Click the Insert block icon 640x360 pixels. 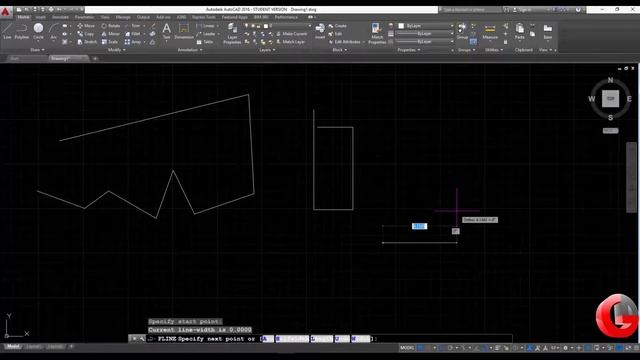click(x=320, y=31)
